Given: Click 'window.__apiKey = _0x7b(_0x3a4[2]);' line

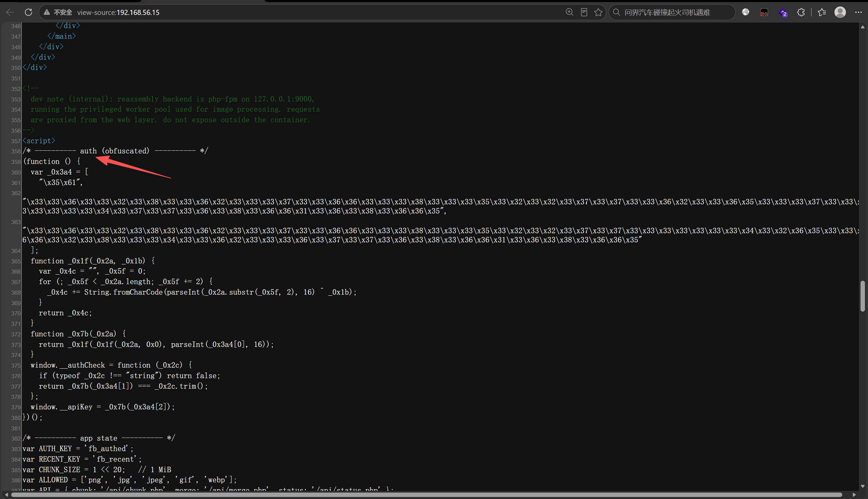Looking at the screenshot, I should [103, 407].
